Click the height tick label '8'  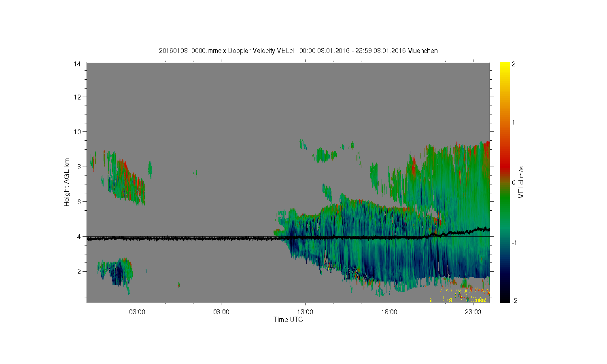pos(79,167)
